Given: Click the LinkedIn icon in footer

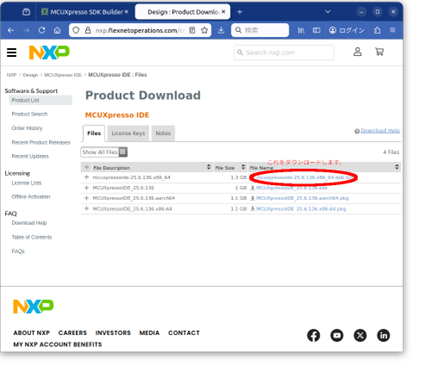Looking at the screenshot, I should [x=383, y=335].
